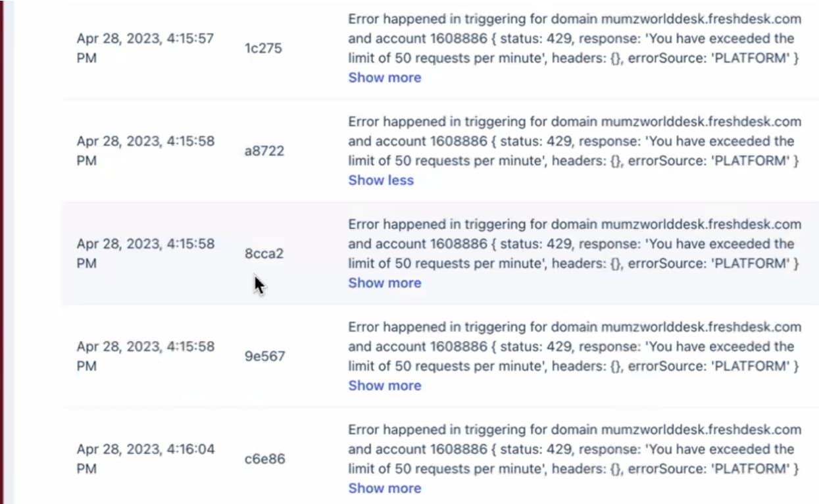Select the log ID 8cca2
Viewport: 819px width, 504px height.
pos(264,253)
